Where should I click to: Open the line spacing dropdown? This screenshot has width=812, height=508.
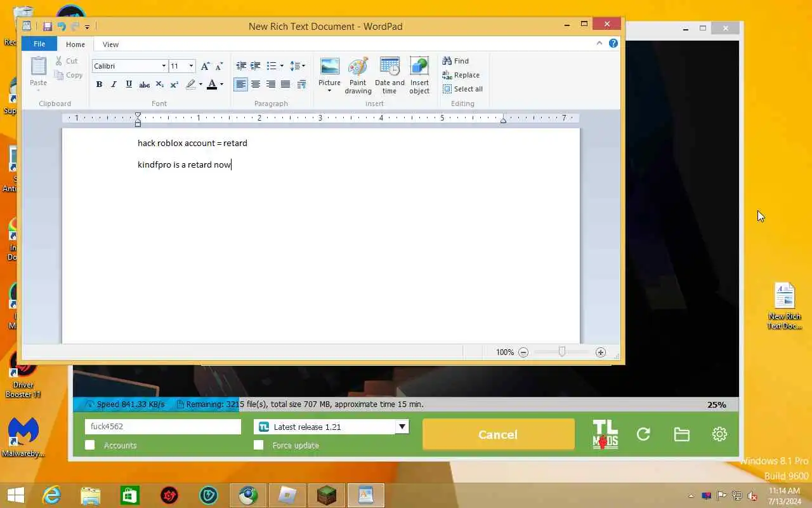298,66
